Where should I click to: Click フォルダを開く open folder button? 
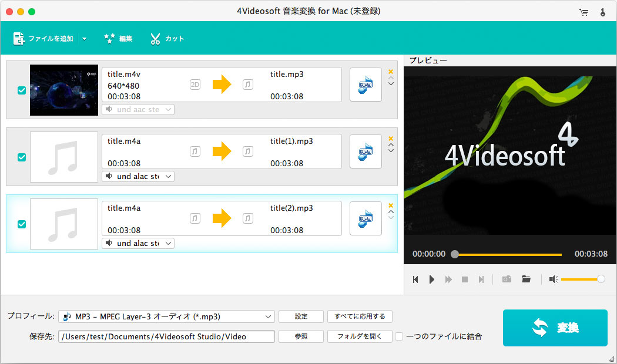(360, 336)
